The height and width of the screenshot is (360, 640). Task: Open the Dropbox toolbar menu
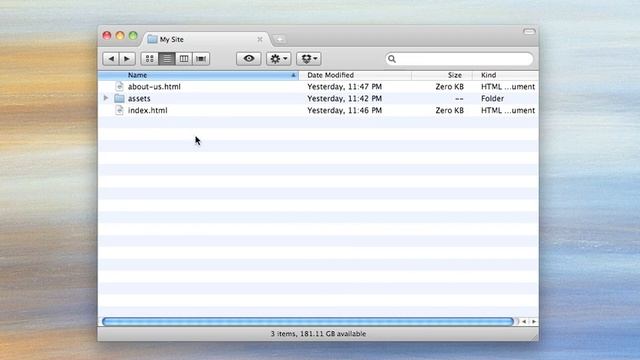[x=309, y=59]
